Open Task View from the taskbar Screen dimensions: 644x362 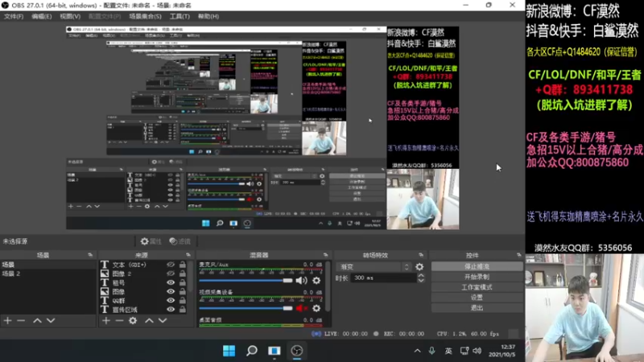pyautogui.click(x=274, y=351)
